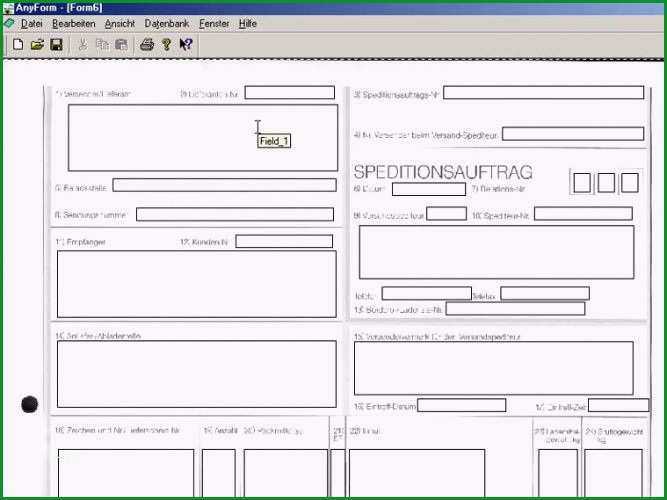The image size is (667, 500).
Task: Click the AnyForm document icon beside Datei
Action: [x=9, y=23]
